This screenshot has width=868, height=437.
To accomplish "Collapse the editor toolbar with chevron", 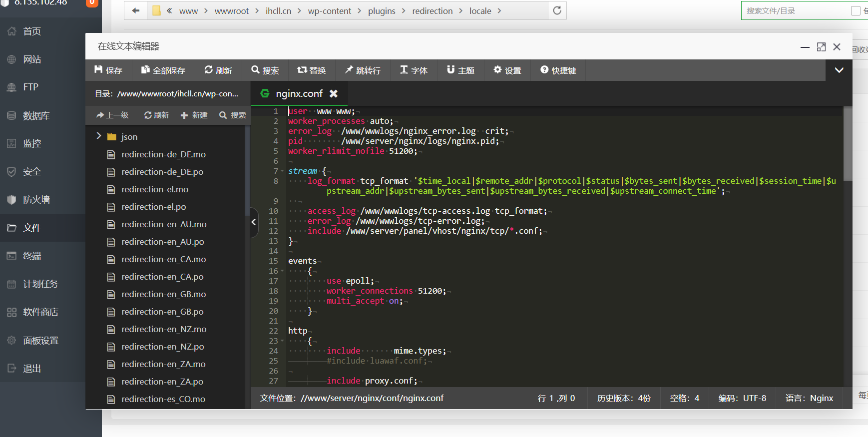I will click(839, 70).
